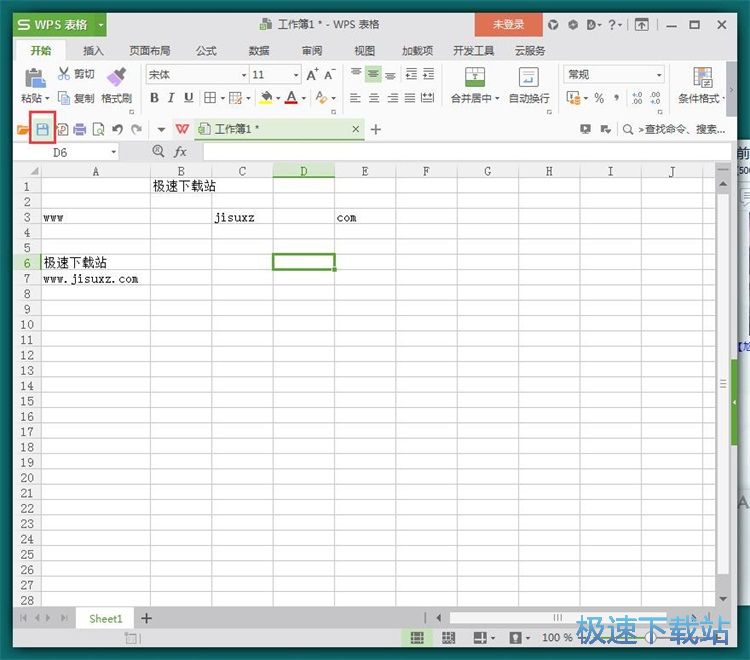This screenshot has width=750, height=660.
Task: Open the font name dropdown
Action: tap(244, 75)
